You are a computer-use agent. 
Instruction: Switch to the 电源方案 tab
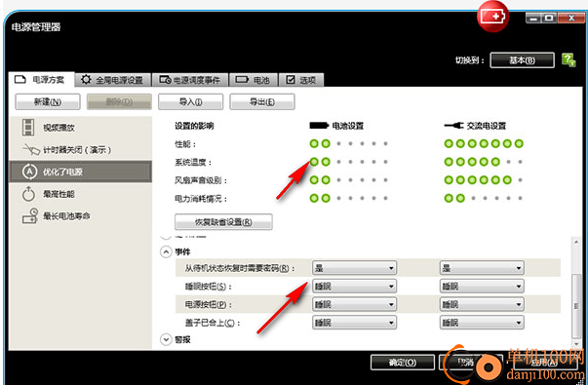click(41, 80)
